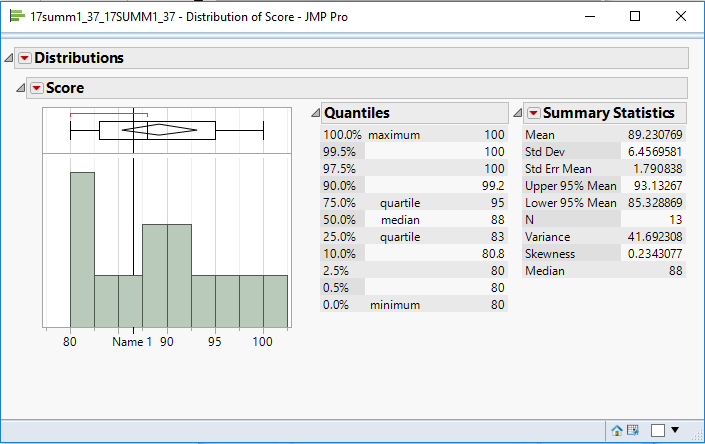Collapse the Quantiles section disclosure triangle
The height and width of the screenshot is (444, 705).
tap(314, 113)
